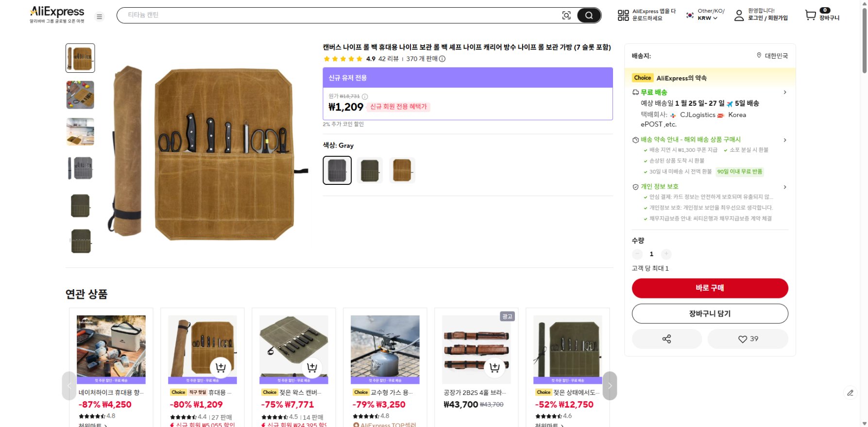The width and height of the screenshot is (868, 427).
Task: Add product to wishlist with heart icon
Action: [748, 339]
